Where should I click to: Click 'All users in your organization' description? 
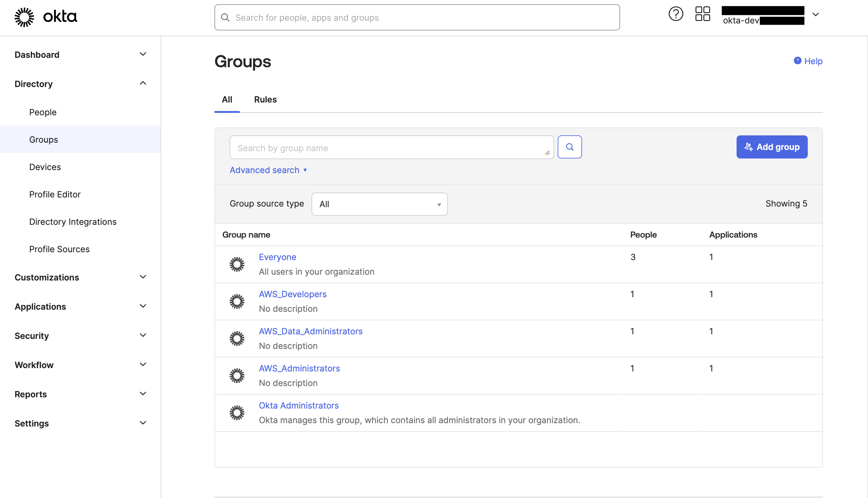tap(316, 272)
